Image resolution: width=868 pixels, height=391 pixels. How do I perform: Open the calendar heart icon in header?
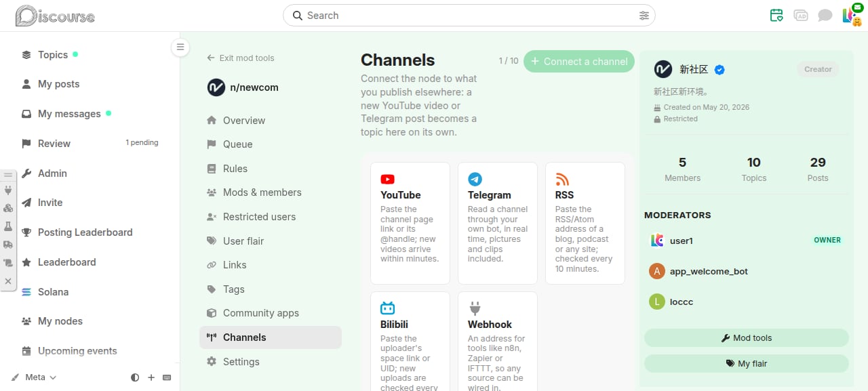click(776, 15)
